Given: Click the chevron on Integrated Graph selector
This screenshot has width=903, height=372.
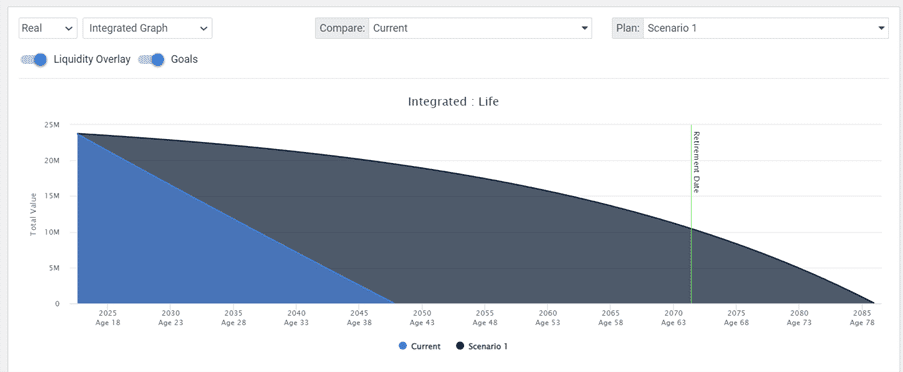Looking at the screenshot, I should [x=203, y=28].
